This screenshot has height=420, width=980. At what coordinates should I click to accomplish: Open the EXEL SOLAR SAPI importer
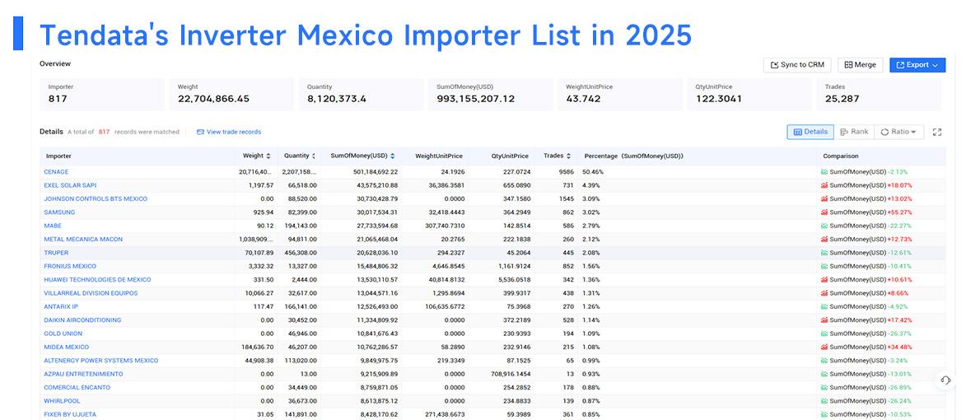tap(70, 185)
